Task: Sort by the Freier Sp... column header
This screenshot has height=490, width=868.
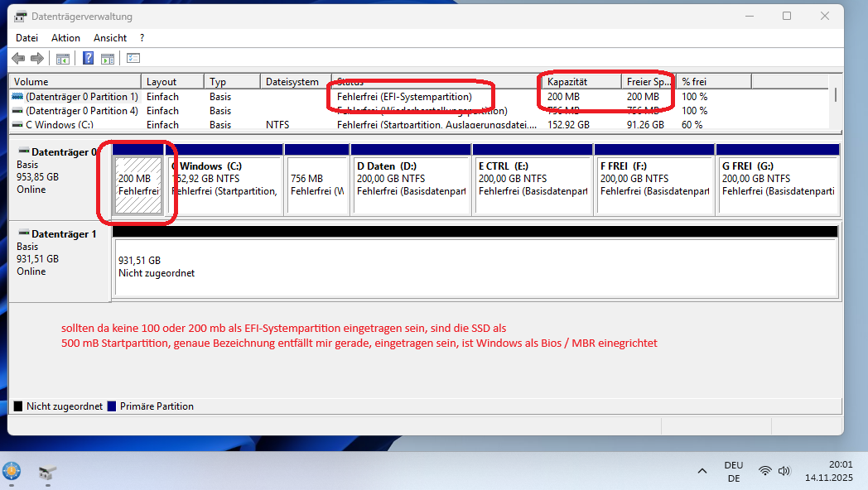Action: tap(649, 81)
